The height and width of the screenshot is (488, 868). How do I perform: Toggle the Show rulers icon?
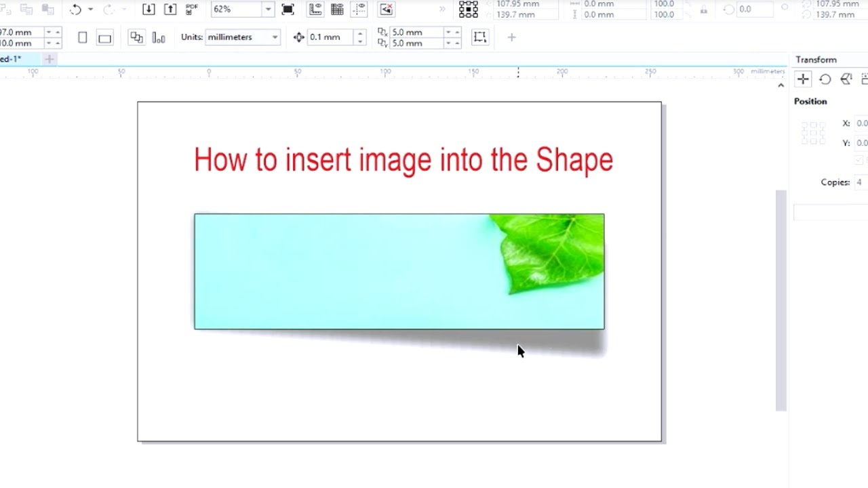(x=315, y=9)
